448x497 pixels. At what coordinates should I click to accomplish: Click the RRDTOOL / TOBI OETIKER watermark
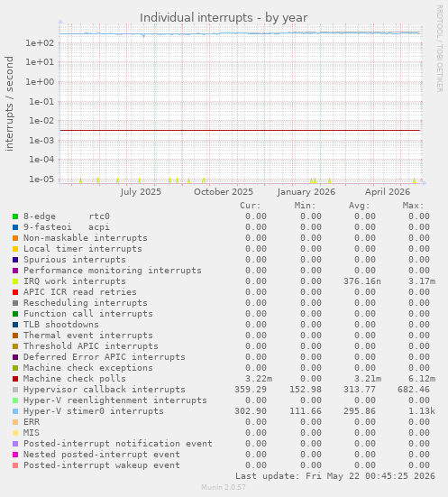pyautogui.click(x=440, y=49)
